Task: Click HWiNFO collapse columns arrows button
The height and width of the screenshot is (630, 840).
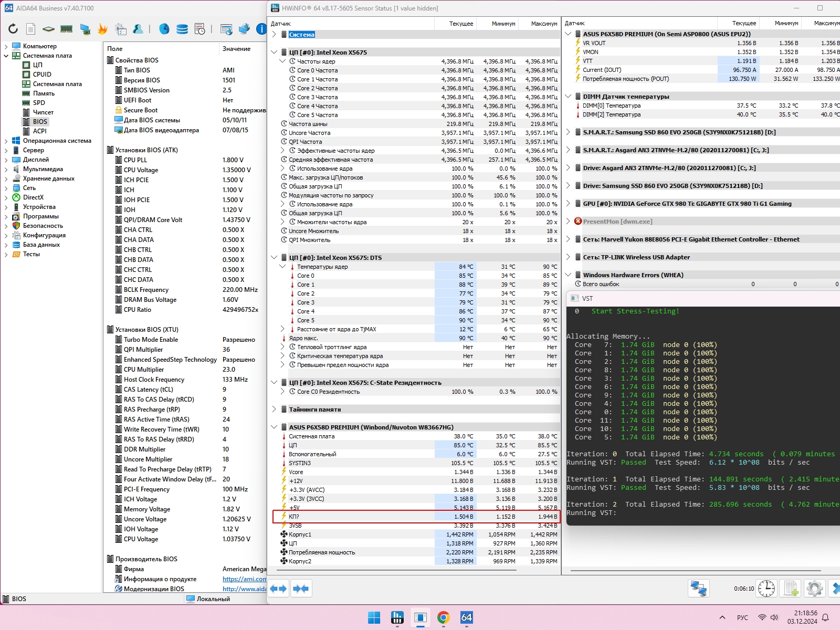Action: tap(301, 589)
